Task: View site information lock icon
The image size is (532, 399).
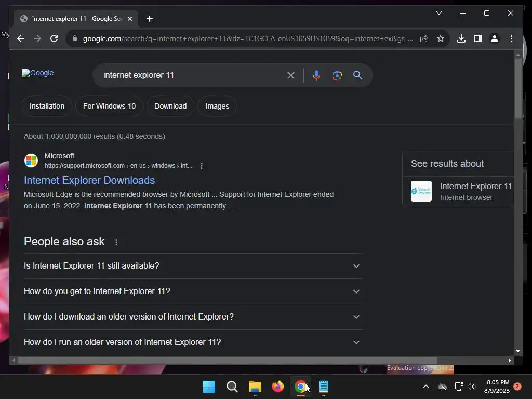Action: click(x=75, y=38)
